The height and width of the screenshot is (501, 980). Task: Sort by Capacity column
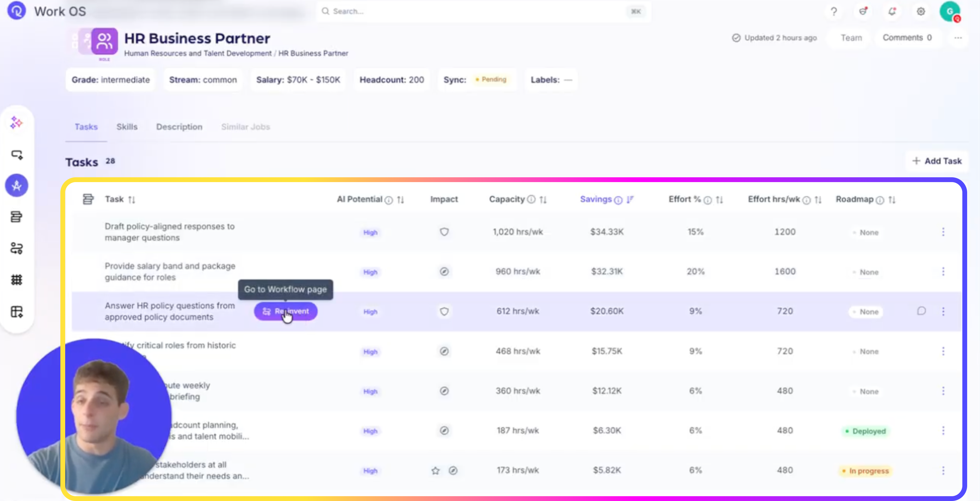point(543,200)
